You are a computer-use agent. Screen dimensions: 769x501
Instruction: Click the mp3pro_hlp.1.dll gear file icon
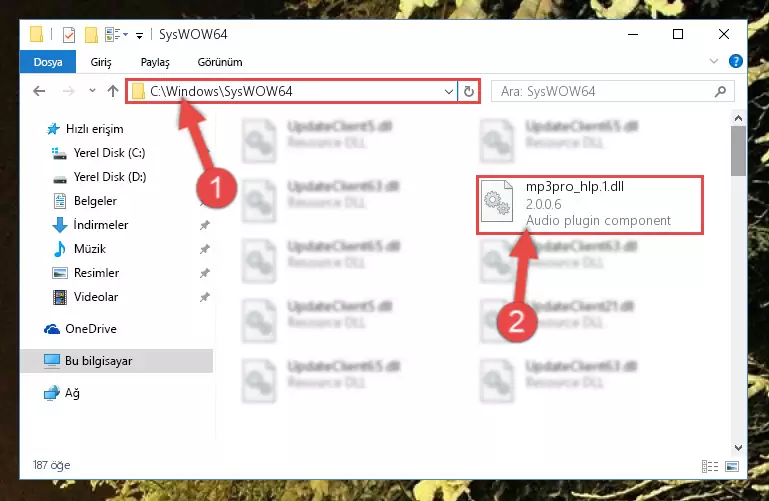tap(497, 201)
